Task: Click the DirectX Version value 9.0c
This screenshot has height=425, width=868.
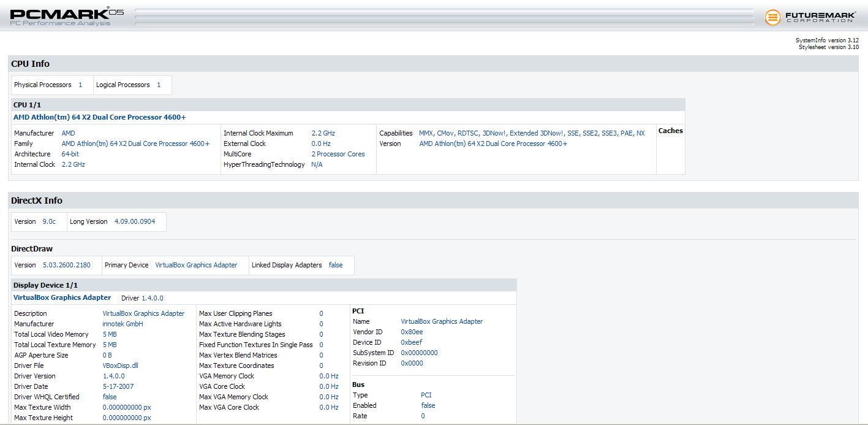Action: click(49, 221)
